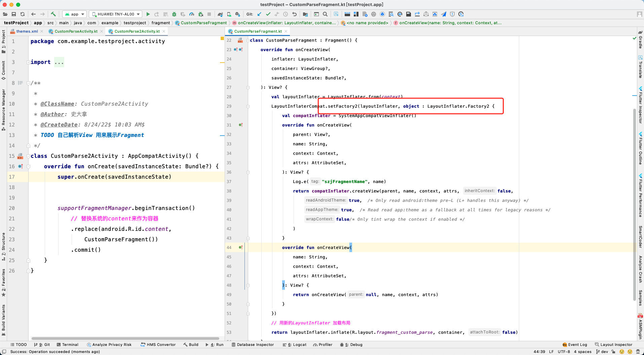Click the yellow warning stripe marker in left editor
Screen dimensions: 644x355
click(222, 39)
